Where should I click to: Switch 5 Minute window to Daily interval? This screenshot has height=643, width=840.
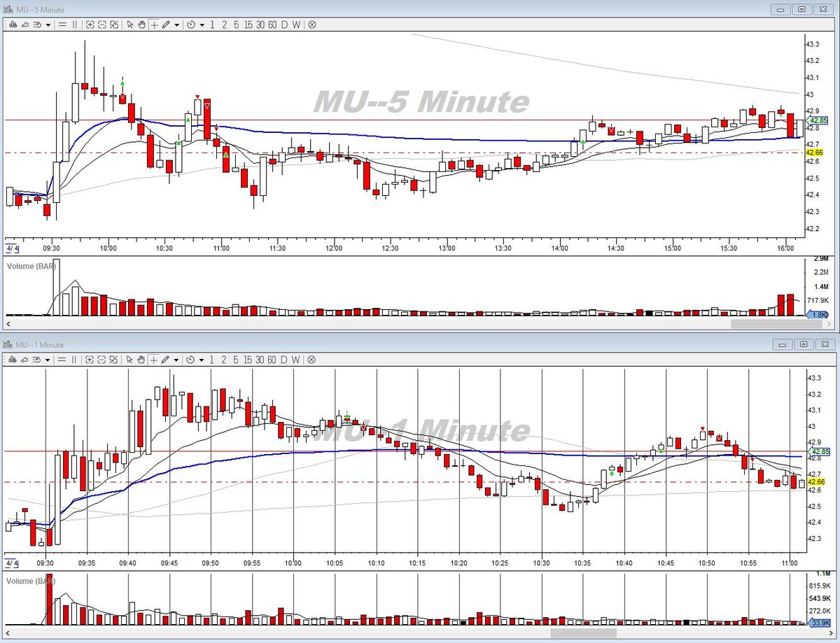[285, 24]
